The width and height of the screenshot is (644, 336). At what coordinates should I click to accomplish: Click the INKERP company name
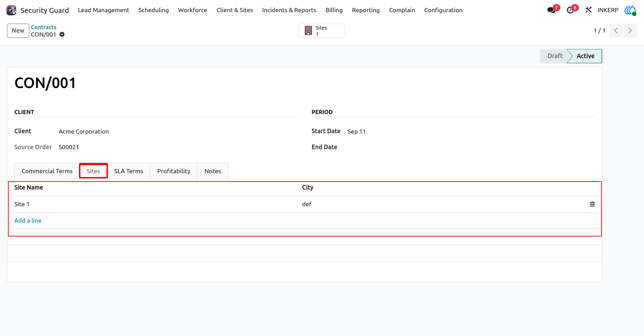(x=608, y=10)
